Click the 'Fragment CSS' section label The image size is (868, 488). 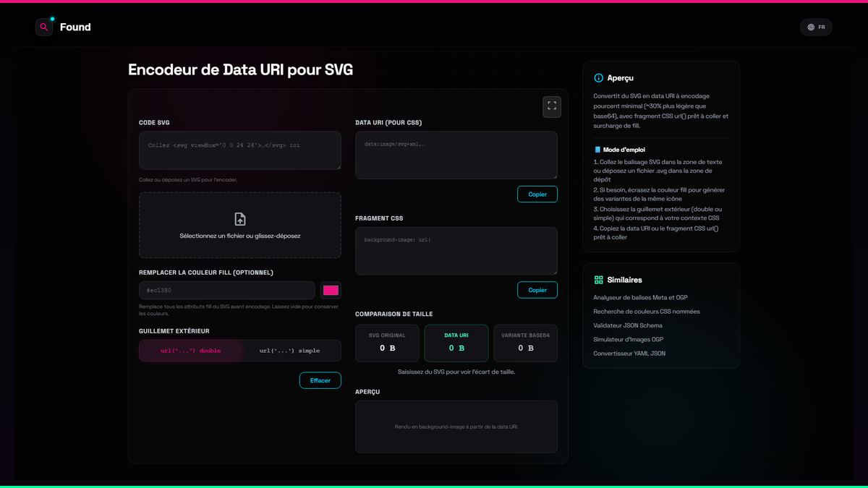coord(379,218)
